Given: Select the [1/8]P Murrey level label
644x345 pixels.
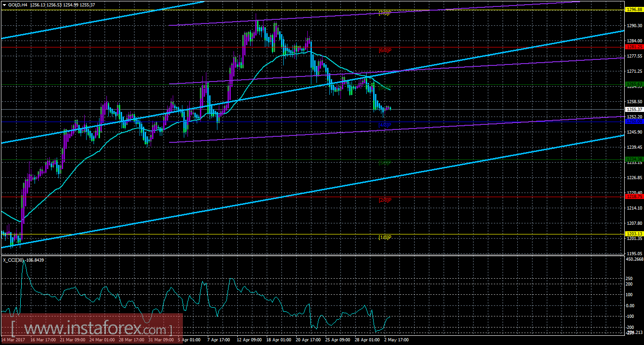Looking at the screenshot, I should [385, 237].
